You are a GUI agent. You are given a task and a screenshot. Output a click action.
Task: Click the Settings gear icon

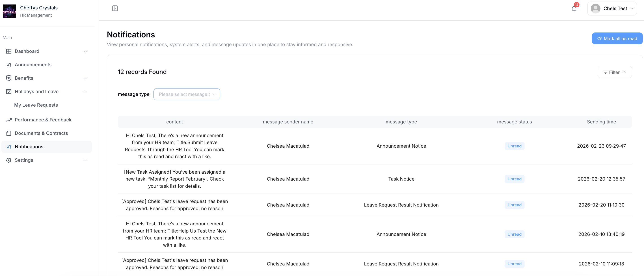tap(9, 160)
